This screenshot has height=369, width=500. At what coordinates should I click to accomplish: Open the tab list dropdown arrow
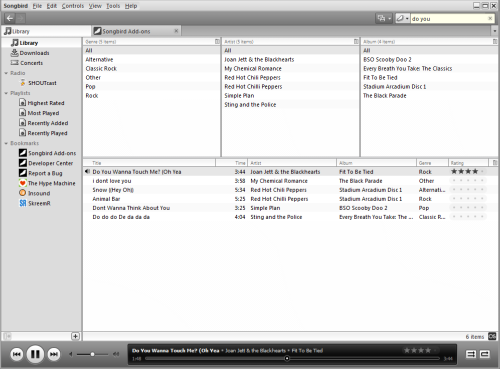click(495, 31)
